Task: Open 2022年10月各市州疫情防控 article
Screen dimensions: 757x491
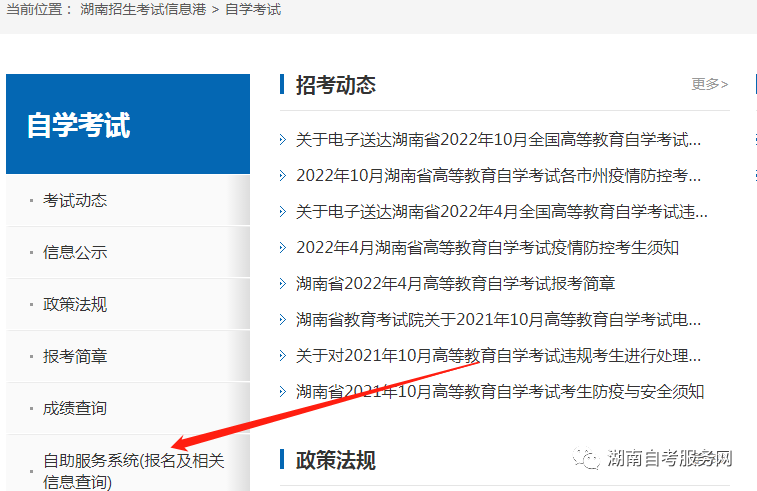Action: [x=498, y=175]
